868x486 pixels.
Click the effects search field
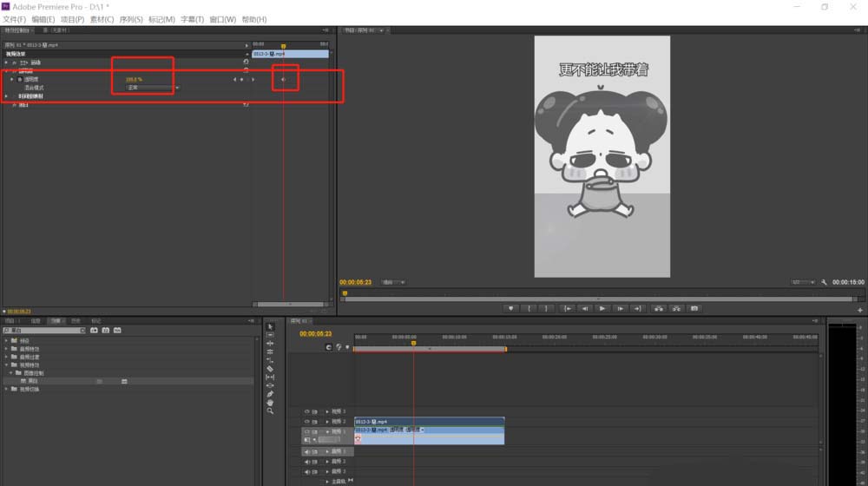(44, 331)
